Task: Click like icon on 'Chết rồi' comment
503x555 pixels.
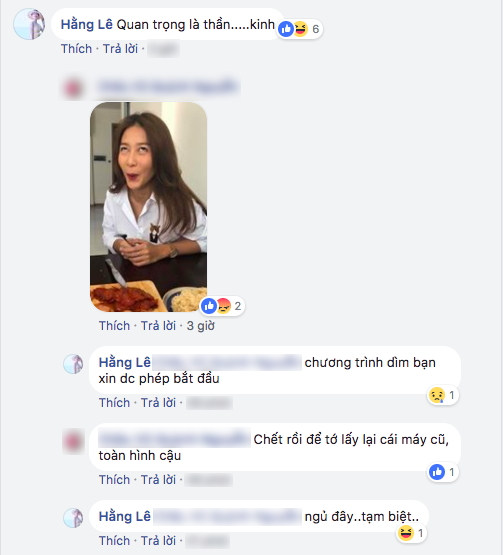Action: pyautogui.click(x=437, y=472)
